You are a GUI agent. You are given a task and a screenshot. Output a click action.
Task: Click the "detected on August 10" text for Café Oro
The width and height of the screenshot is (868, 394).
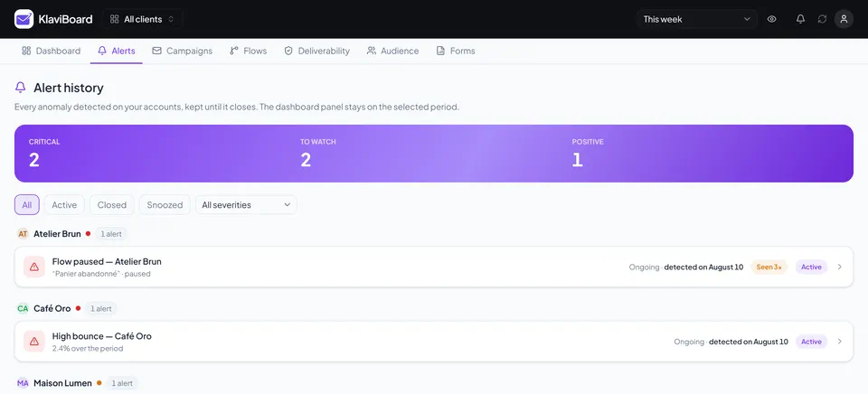749,342
